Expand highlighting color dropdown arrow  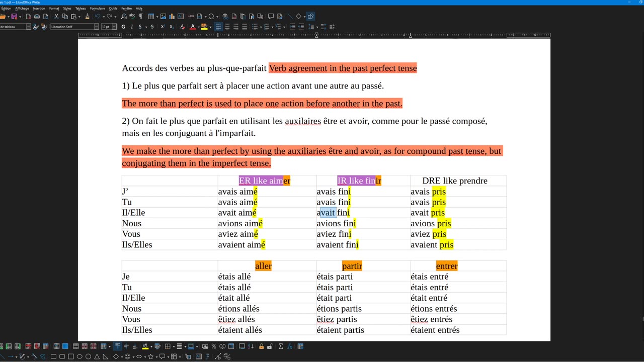tap(210, 27)
